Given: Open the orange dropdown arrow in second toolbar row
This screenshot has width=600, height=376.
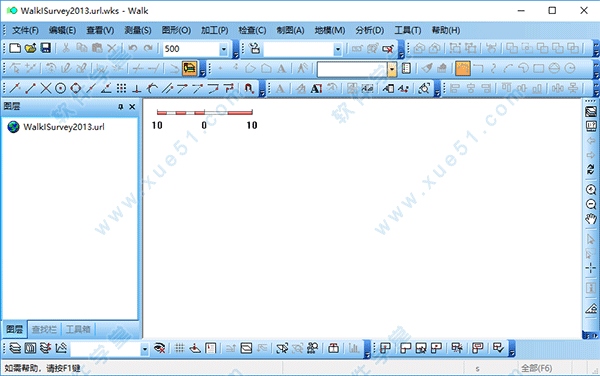Looking at the screenshot, I should [392, 69].
